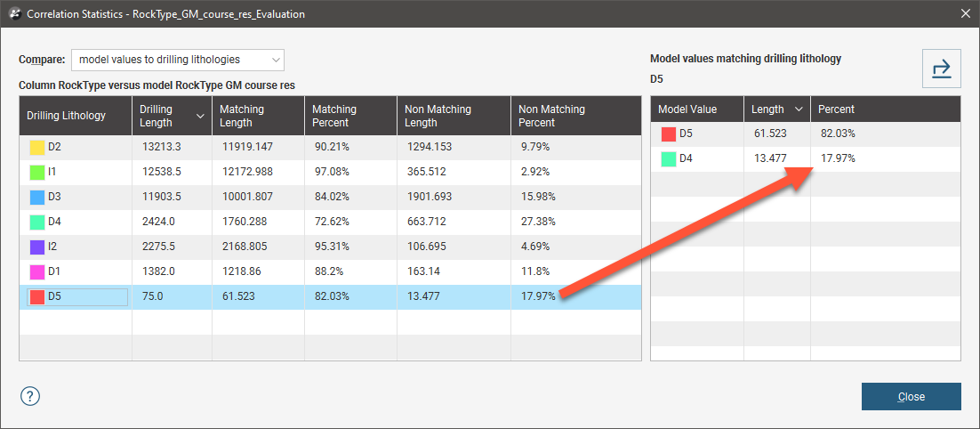Click the magenta D1 color swatch
The height and width of the screenshot is (429, 980).
click(36, 271)
